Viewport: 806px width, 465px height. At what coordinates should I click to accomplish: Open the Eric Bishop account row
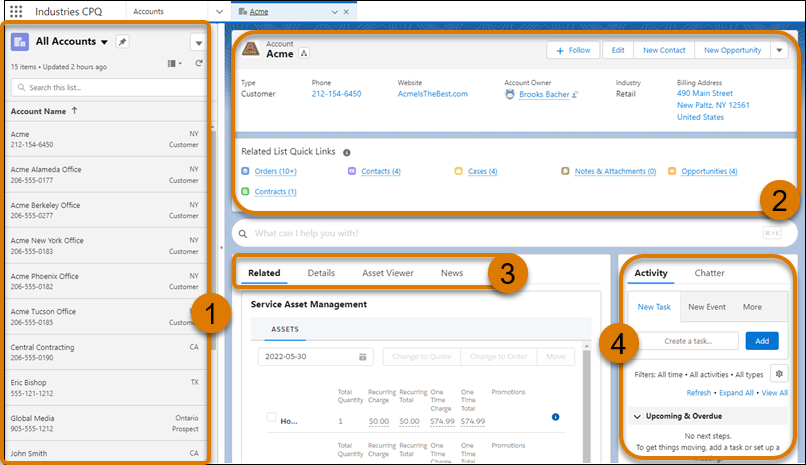104,388
